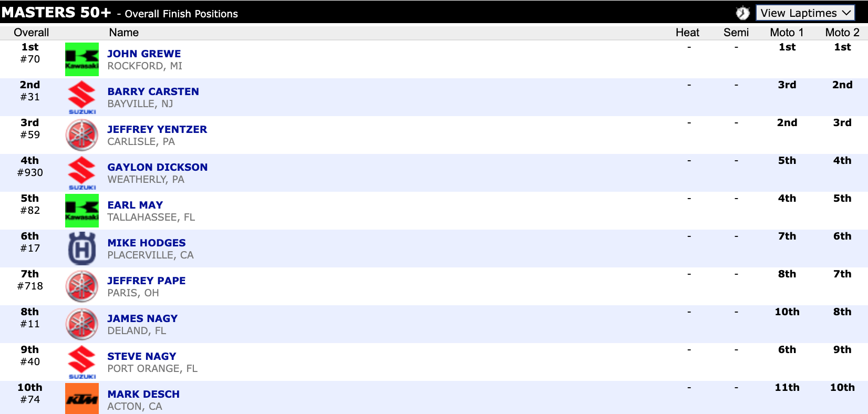This screenshot has width=868, height=414.
Task: Open the View Laptimes dropdown
Action: (804, 13)
